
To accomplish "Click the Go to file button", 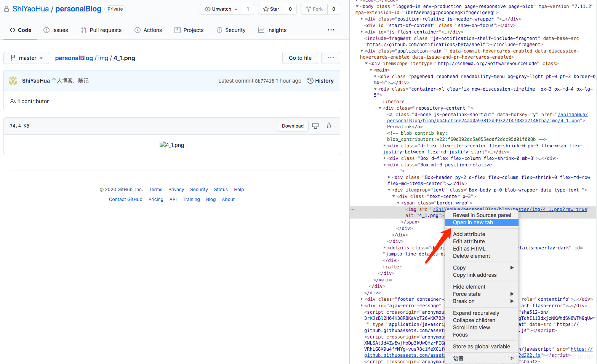I will (300, 58).
